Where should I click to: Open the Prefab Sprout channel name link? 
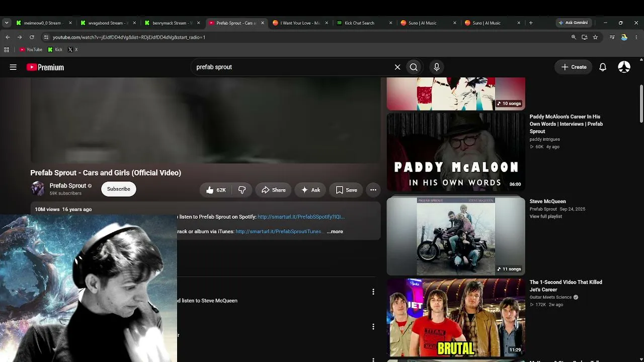(x=68, y=186)
